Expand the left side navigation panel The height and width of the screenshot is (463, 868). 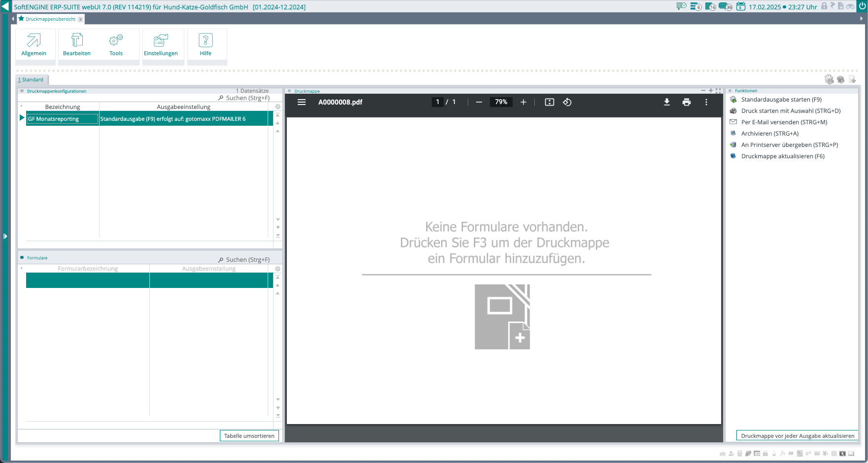coord(5,236)
